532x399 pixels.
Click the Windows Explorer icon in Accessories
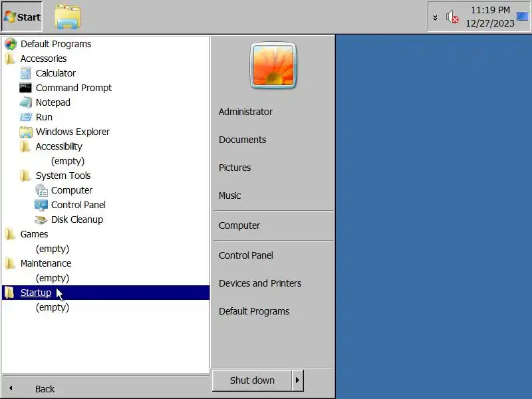(x=26, y=132)
